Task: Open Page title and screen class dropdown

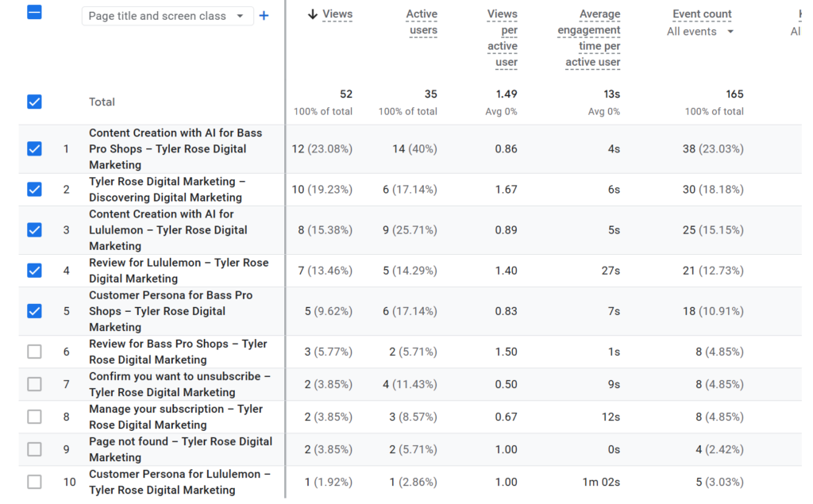Action: tap(167, 16)
